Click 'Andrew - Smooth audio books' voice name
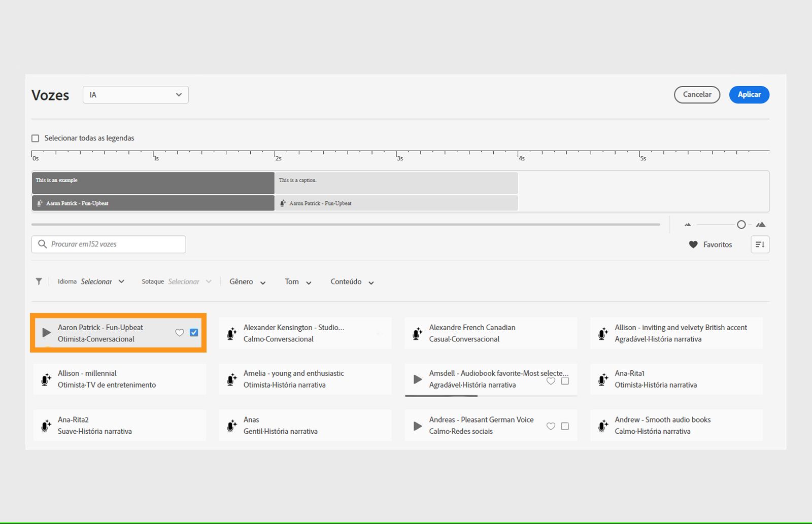The width and height of the screenshot is (812, 524). (662, 420)
